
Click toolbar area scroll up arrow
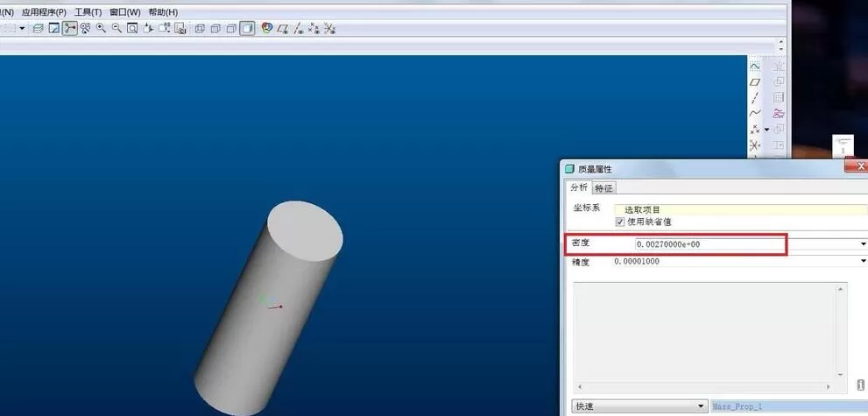click(x=781, y=41)
